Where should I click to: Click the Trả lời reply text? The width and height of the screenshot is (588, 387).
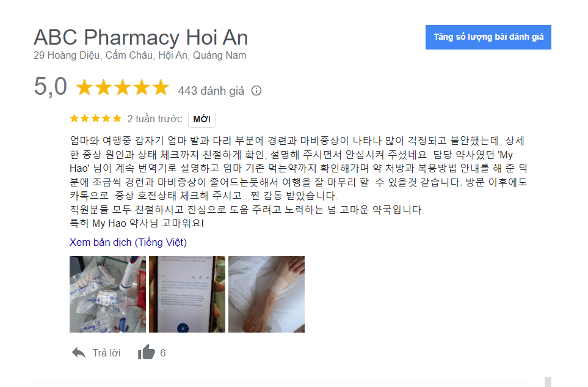click(106, 353)
